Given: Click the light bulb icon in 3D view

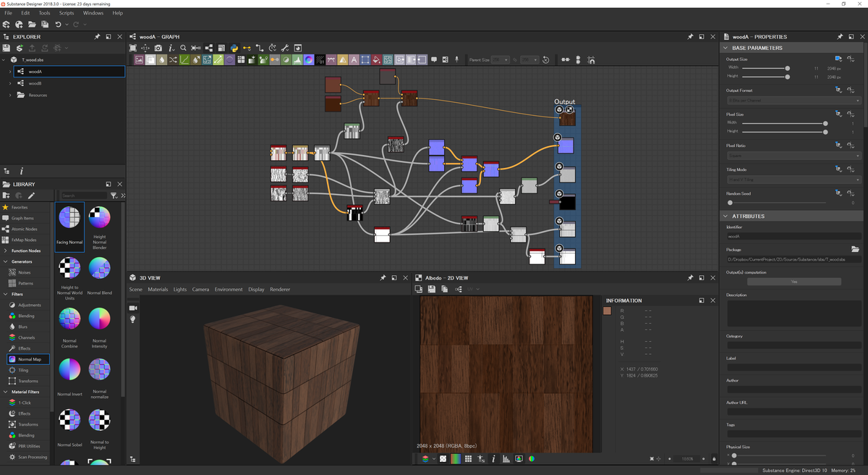Looking at the screenshot, I should tap(133, 319).
